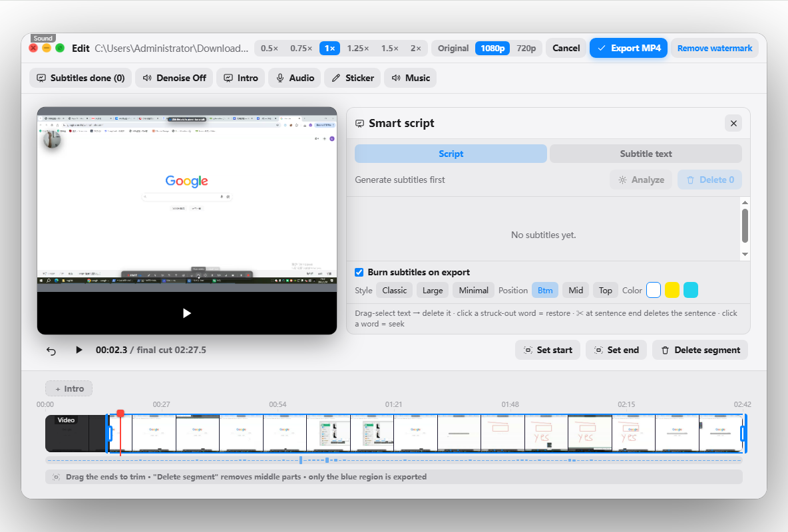Image resolution: width=788 pixels, height=532 pixels.
Task: Click Delete segment button
Action: tap(700, 350)
